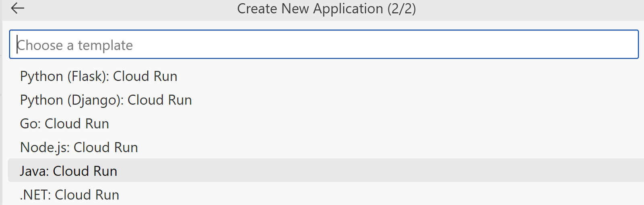The height and width of the screenshot is (205, 644).
Task: Focus the Choose a template field
Action: [x=324, y=45]
